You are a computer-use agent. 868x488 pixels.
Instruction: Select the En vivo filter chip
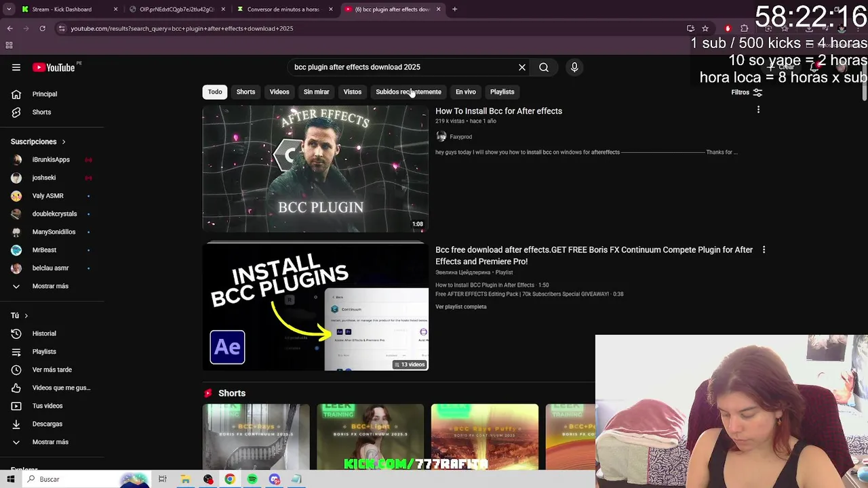(465, 91)
